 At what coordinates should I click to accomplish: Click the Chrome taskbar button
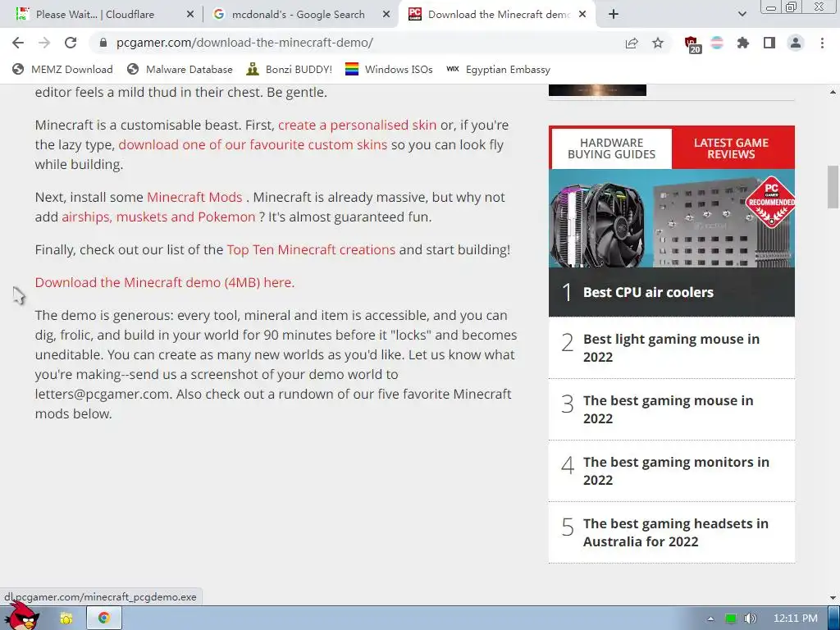pyautogui.click(x=104, y=619)
